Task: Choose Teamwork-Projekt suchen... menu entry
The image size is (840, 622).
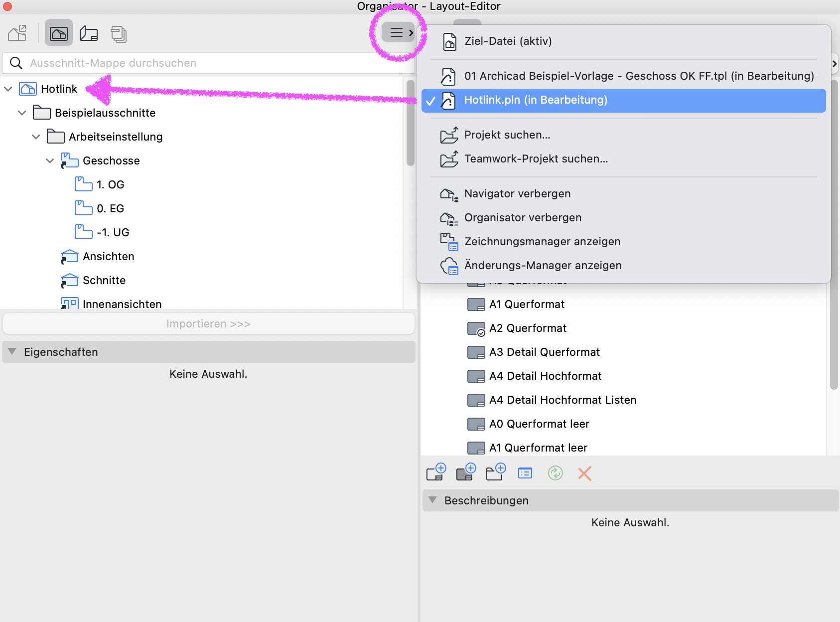Action: point(624,159)
